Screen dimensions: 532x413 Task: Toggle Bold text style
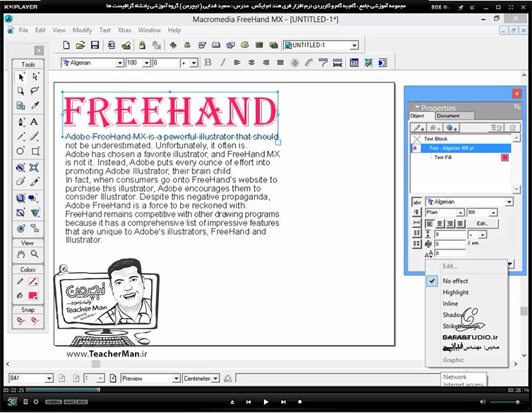(x=208, y=63)
